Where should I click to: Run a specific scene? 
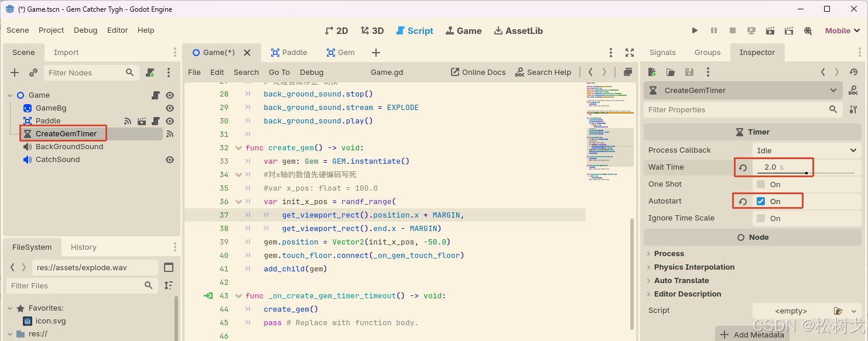[x=789, y=30]
